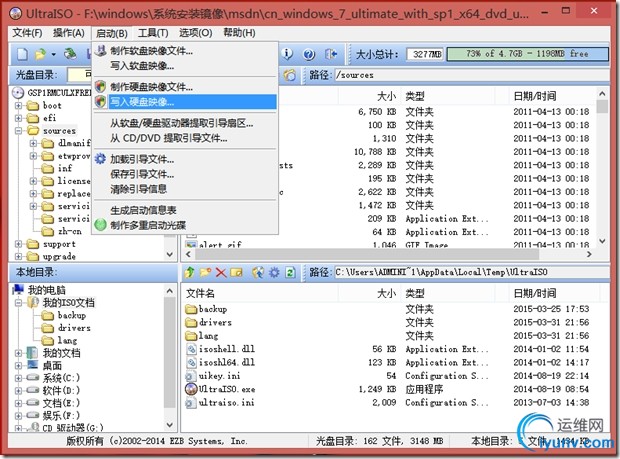Click the up-folder icon in local toolbar
This screenshot has width=620, height=459.
tap(190, 272)
